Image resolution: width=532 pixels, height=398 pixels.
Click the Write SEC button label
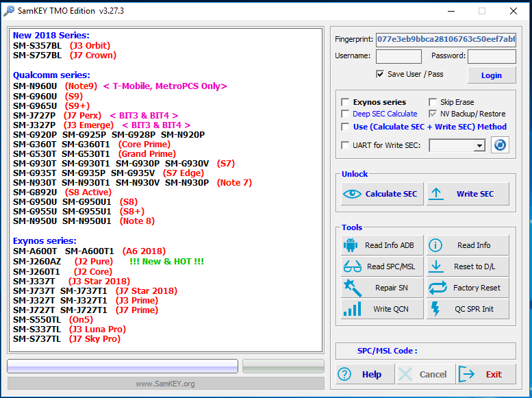[475, 194]
